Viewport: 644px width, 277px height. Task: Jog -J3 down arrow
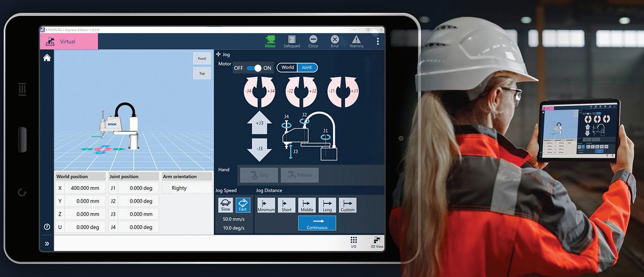point(260,149)
